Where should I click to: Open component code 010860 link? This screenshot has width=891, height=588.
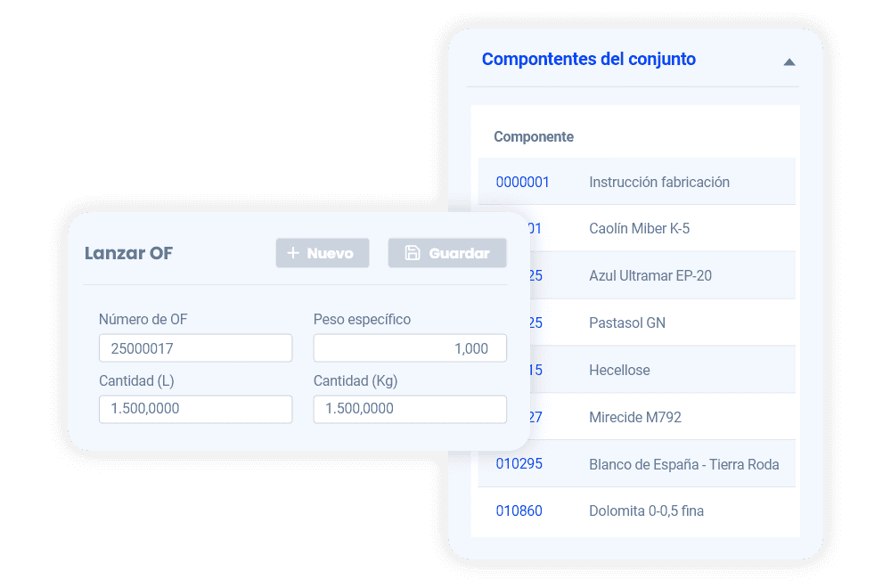pos(519,511)
